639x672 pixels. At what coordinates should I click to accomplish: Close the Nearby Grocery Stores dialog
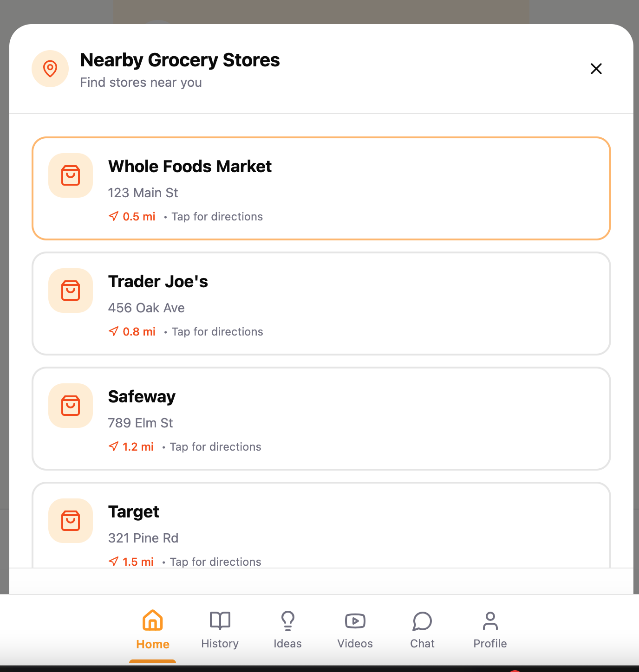pos(596,69)
